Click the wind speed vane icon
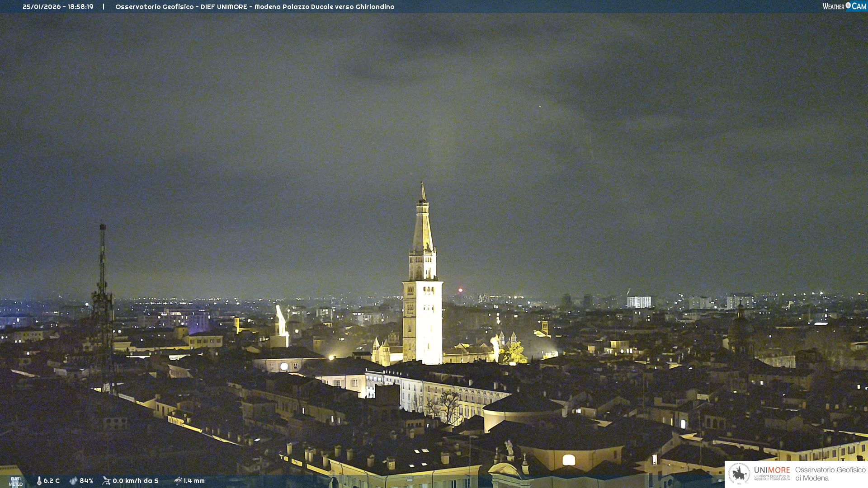This screenshot has width=868, height=488. [x=106, y=481]
